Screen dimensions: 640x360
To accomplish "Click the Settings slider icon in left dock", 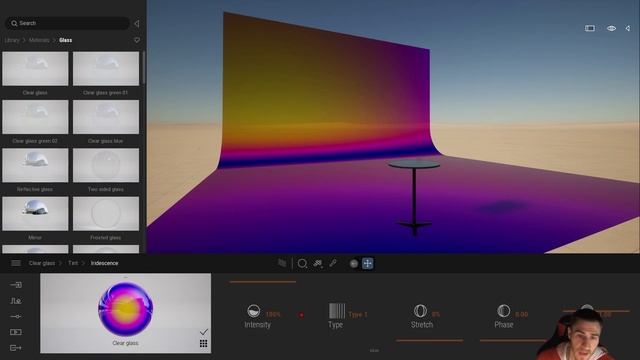I will 16,316.
